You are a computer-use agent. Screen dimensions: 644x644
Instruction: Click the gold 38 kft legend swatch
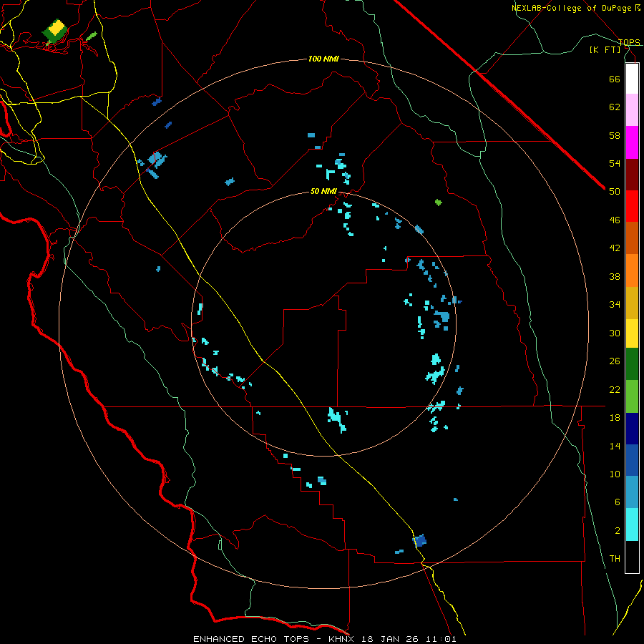(632, 303)
